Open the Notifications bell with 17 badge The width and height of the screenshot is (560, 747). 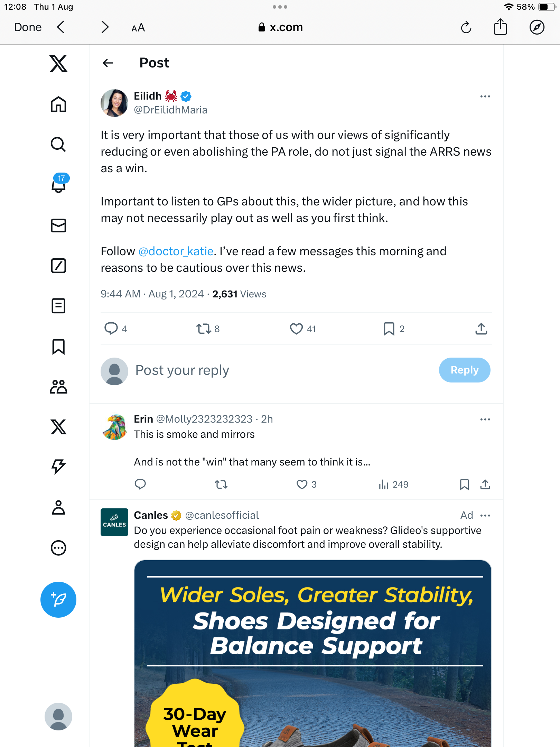[58, 184]
